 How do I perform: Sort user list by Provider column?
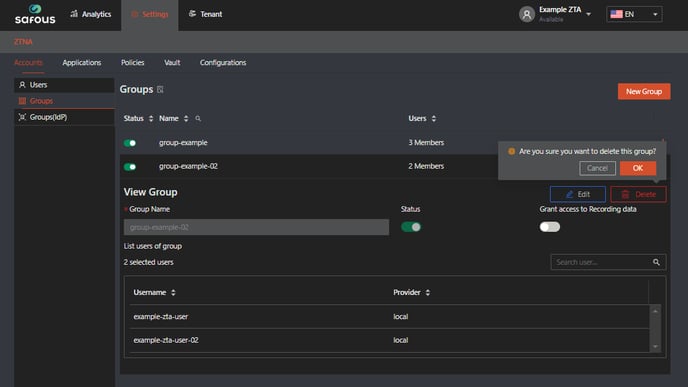click(x=427, y=292)
